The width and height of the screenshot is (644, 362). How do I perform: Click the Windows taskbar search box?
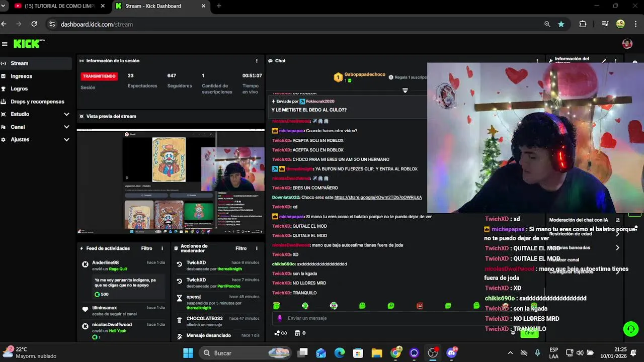[246, 353]
